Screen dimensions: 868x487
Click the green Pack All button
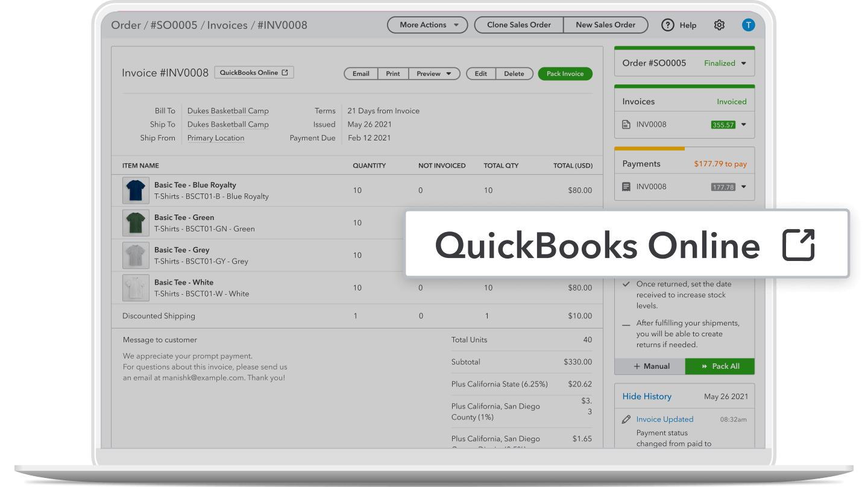point(720,366)
